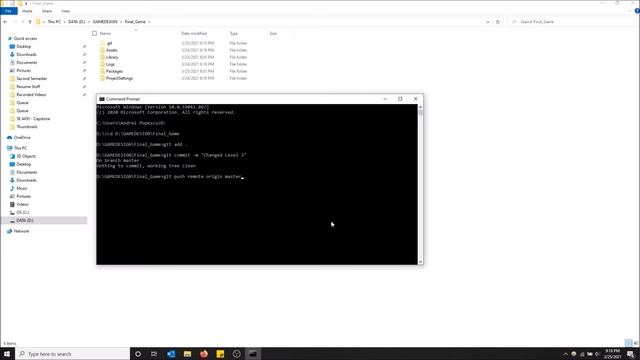Image resolution: width=640 pixels, height=360 pixels.
Task: Launch Firefox from the taskbar
Action: (x=204, y=354)
